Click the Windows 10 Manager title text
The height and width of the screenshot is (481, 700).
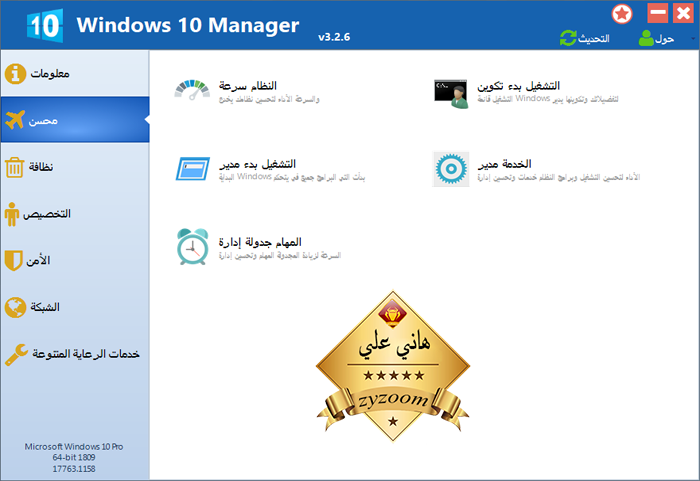pyautogui.click(x=188, y=25)
